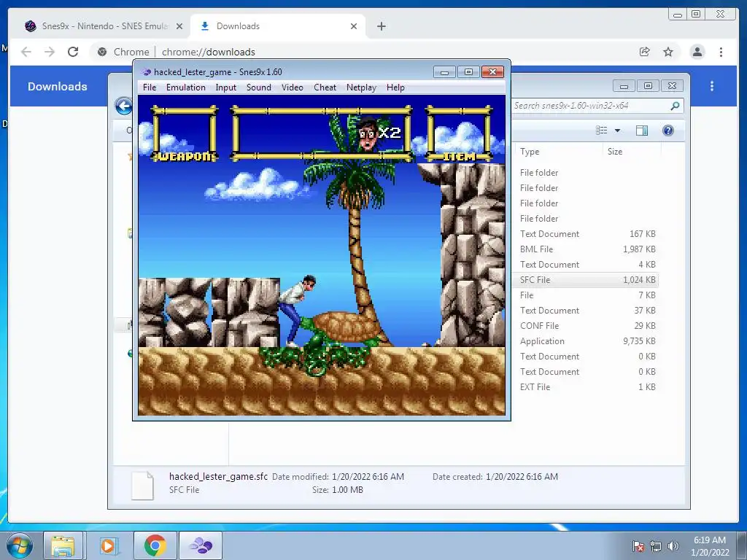The height and width of the screenshot is (560, 747).
Task: Open the Emulation menu in Snes9x
Action: (186, 87)
